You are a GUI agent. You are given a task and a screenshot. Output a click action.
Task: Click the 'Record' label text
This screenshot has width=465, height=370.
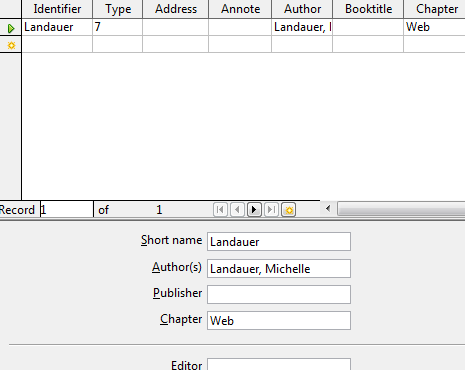(x=17, y=210)
